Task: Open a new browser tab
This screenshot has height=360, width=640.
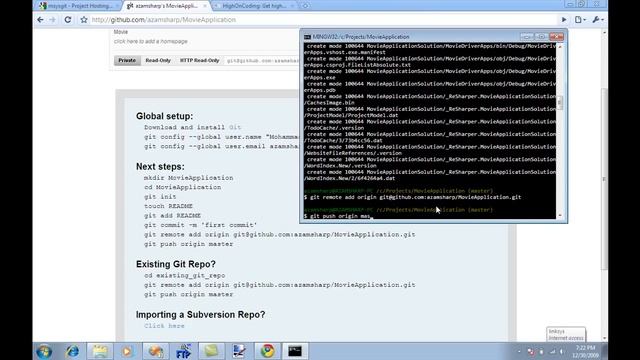Action: coord(305,6)
